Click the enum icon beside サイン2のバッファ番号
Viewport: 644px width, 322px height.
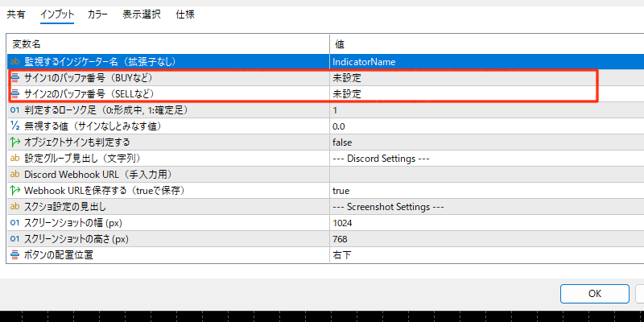coord(14,94)
